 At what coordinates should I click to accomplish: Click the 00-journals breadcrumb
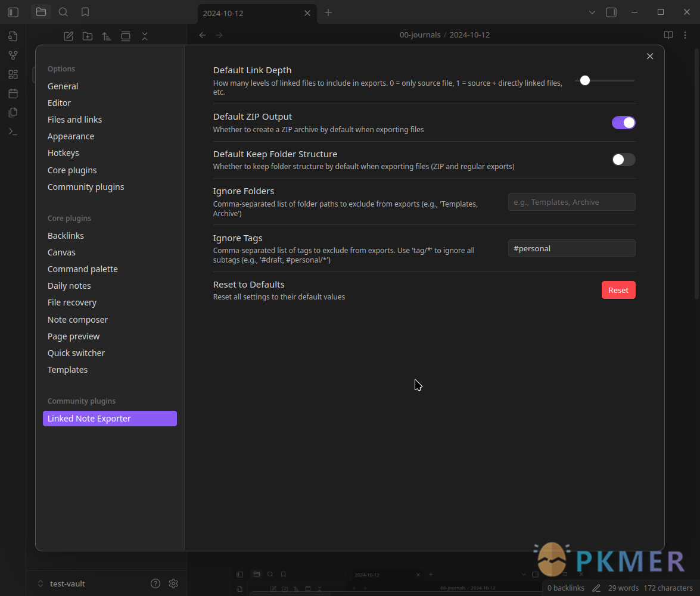(419, 35)
